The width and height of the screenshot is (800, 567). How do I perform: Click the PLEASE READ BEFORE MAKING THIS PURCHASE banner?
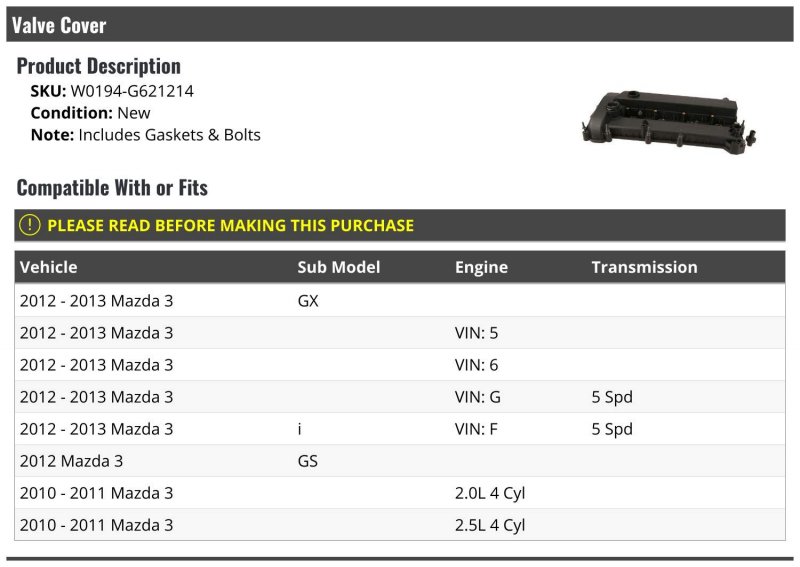click(399, 225)
